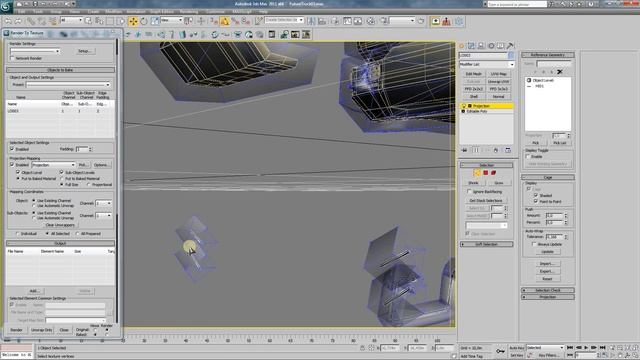Viewport: 640px width, 360px height.
Task: Open the Graph Editors menu
Action: tap(162, 11)
